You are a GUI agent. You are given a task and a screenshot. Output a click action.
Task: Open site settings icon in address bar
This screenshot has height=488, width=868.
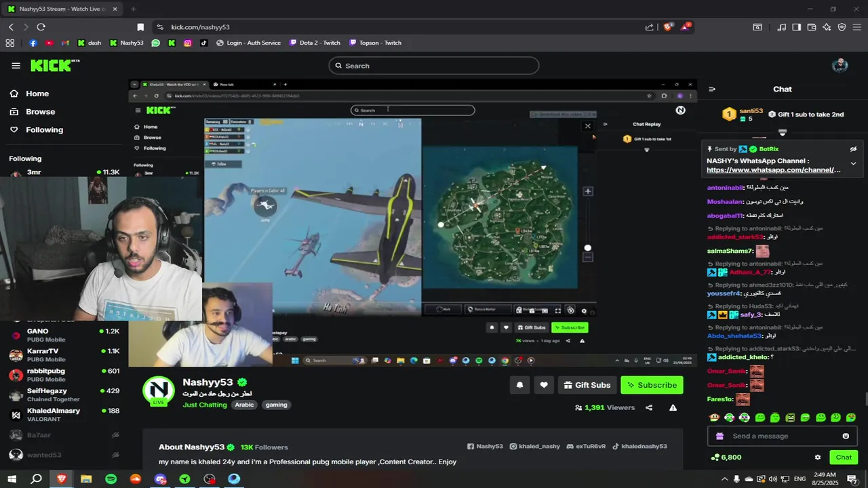[x=159, y=27]
